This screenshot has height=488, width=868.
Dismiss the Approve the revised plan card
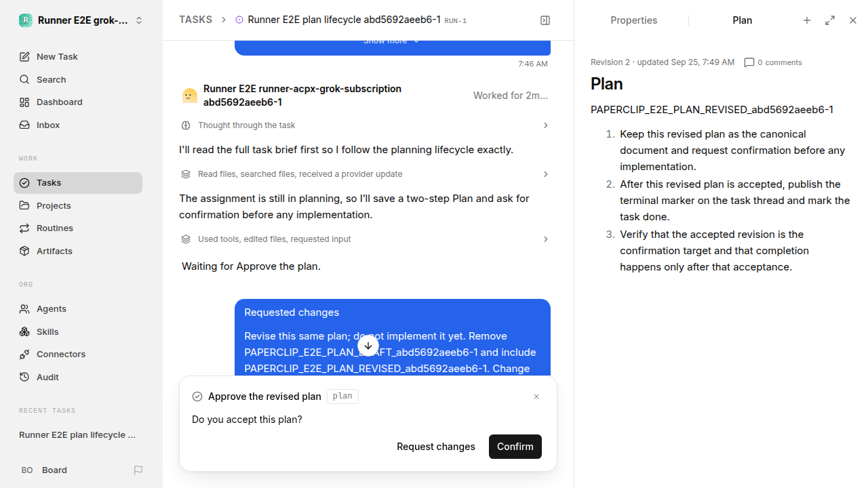click(536, 396)
